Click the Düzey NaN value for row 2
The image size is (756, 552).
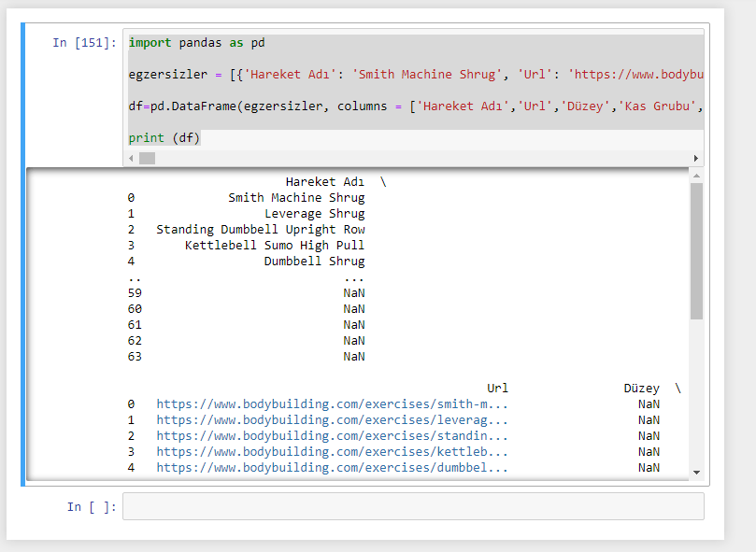(x=649, y=436)
